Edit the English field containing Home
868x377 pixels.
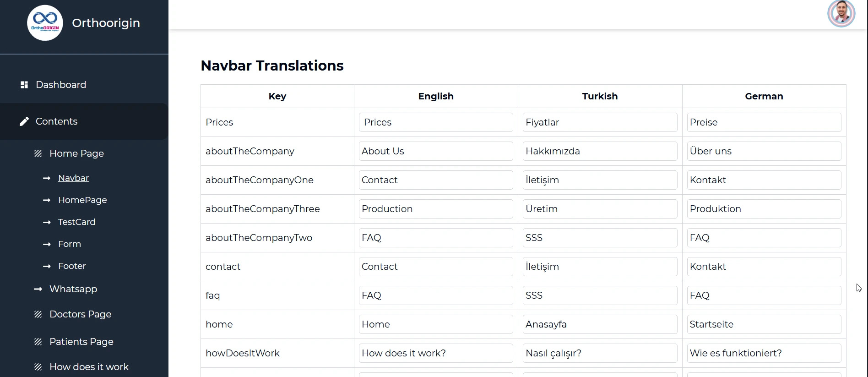coord(436,324)
